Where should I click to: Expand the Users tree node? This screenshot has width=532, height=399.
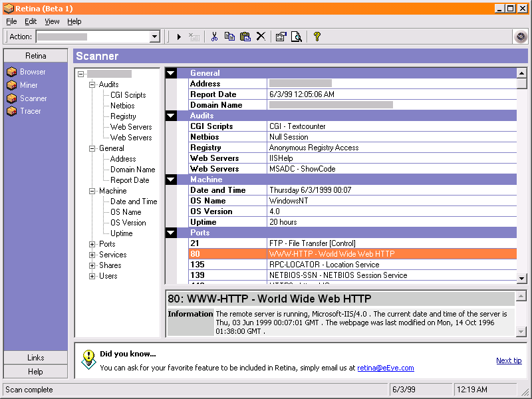pos(92,276)
